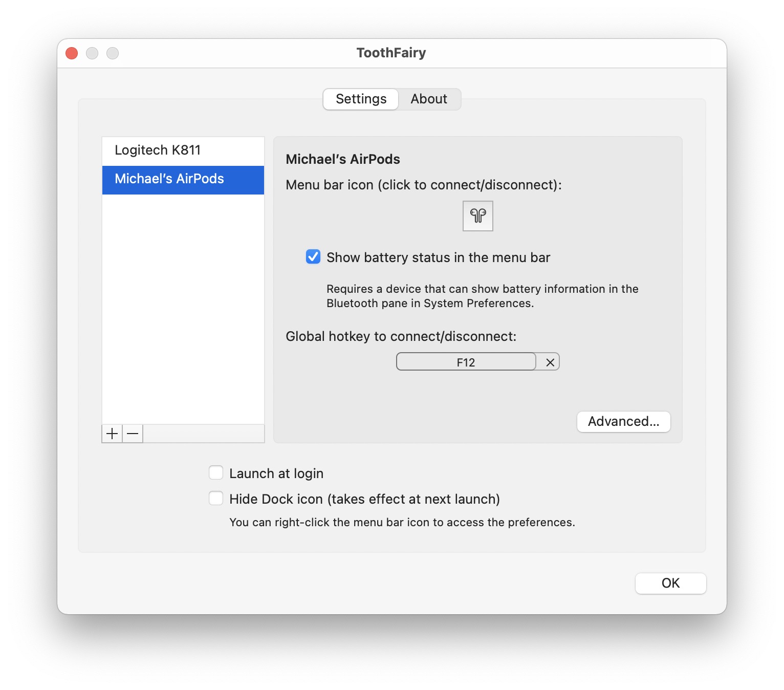Click the ToothFairy window title
This screenshot has height=690, width=784.
coord(391,53)
